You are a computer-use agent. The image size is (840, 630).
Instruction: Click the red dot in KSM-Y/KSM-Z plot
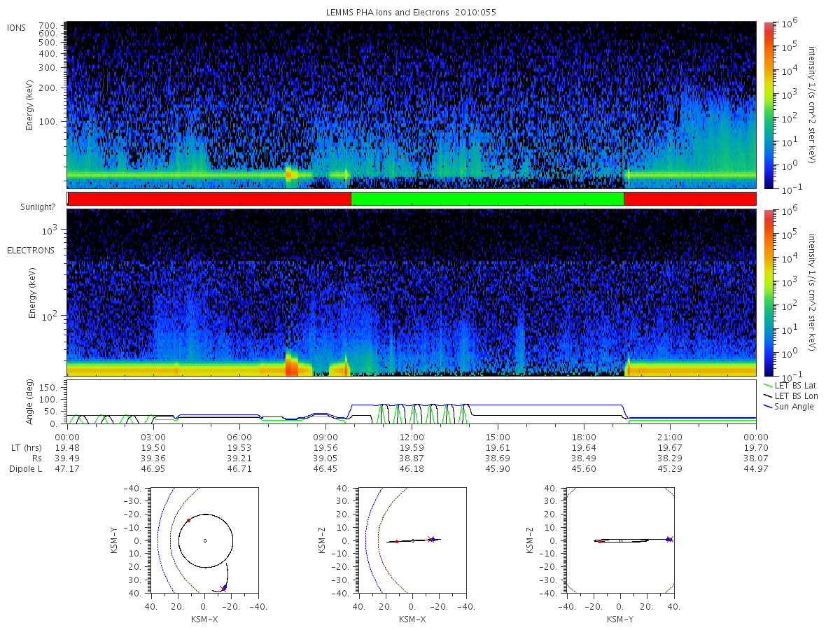point(600,541)
